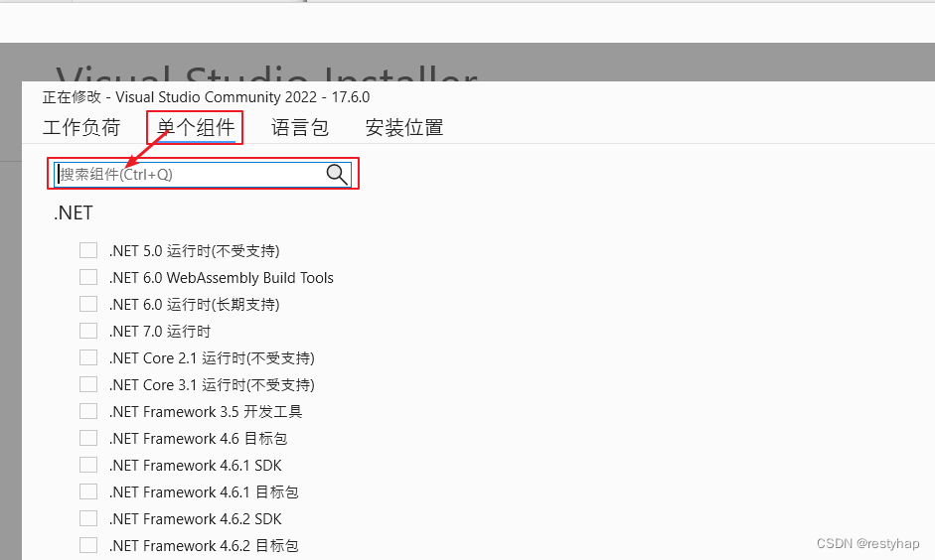Click .NET 6.0 WebAssembly Build Tools label
Viewport: 935px width, 560px height.
pyautogui.click(x=222, y=278)
